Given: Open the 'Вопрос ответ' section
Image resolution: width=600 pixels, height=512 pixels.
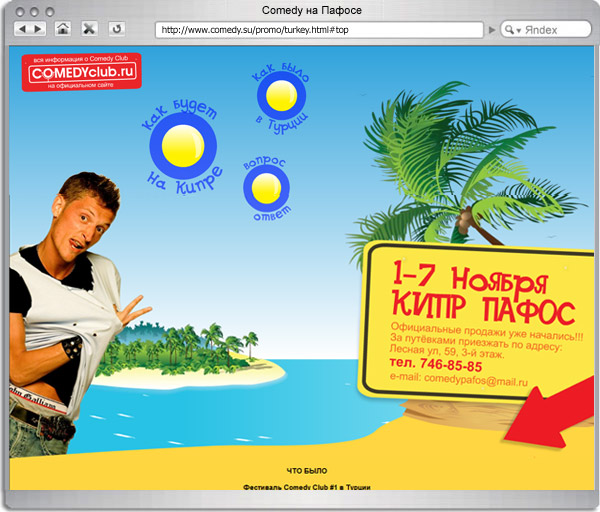Looking at the screenshot, I should 266,185.
